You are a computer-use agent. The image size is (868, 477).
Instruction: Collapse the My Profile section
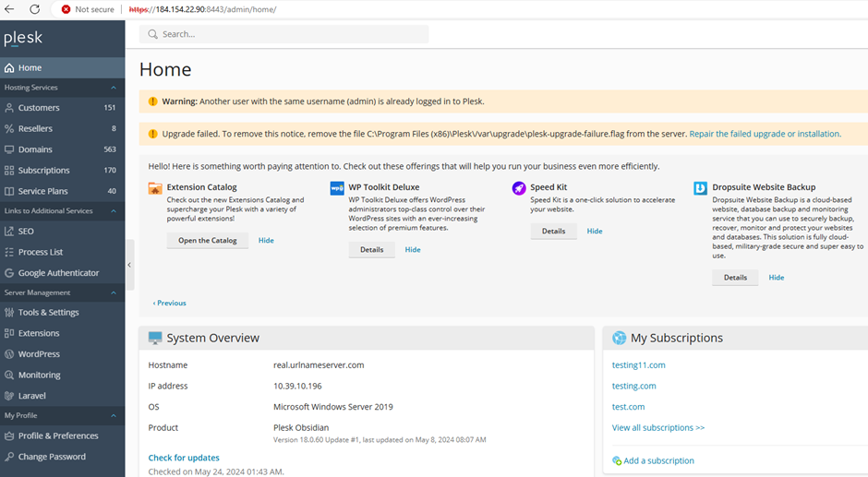click(114, 415)
